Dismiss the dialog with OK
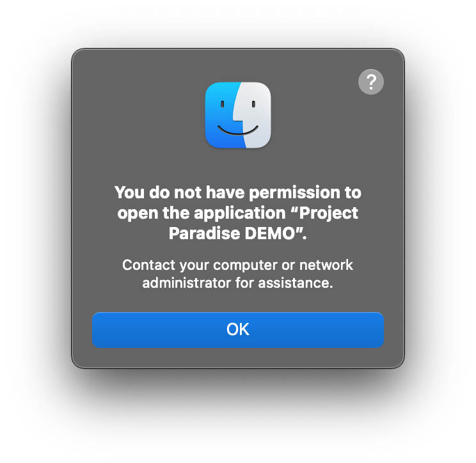This screenshot has width=476, height=463. (x=238, y=329)
